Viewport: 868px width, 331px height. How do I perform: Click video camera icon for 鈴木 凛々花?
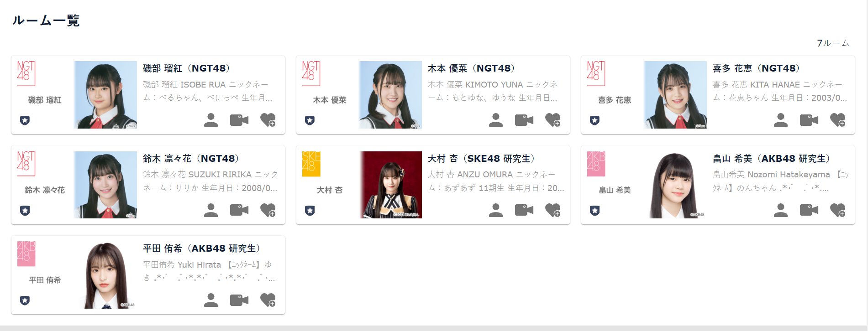pos(239,210)
